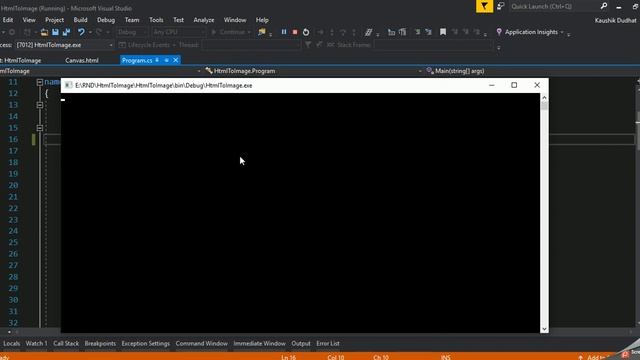The height and width of the screenshot is (360, 640).
Task: Click the console window's scroll down arrow
Action: (544, 329)
